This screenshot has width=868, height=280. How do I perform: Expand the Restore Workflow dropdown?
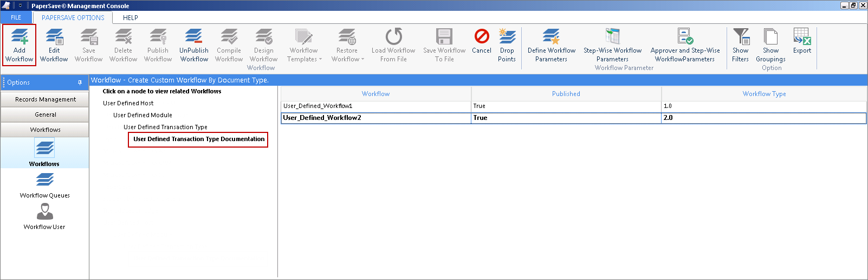(347, 45)
